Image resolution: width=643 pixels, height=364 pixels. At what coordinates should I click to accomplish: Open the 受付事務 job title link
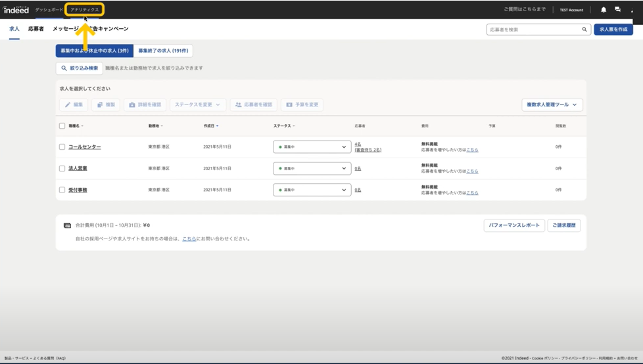pos(78,190)
